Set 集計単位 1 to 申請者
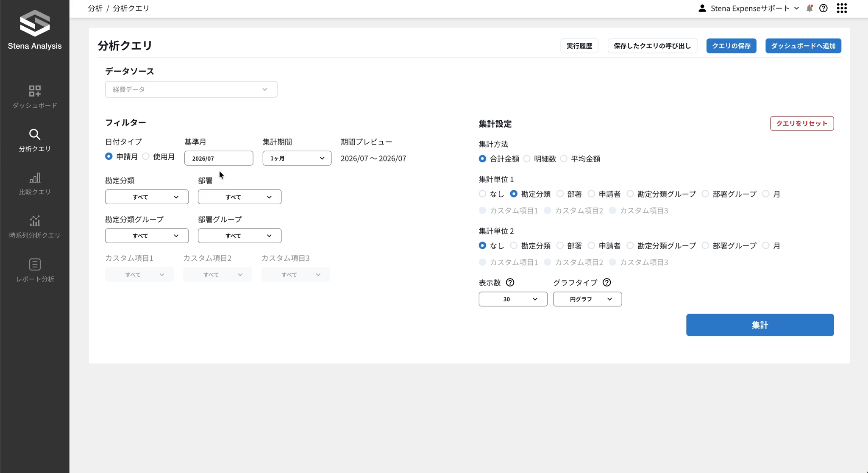The width and height of the screenshot is (868, 473). coord(592,194)
